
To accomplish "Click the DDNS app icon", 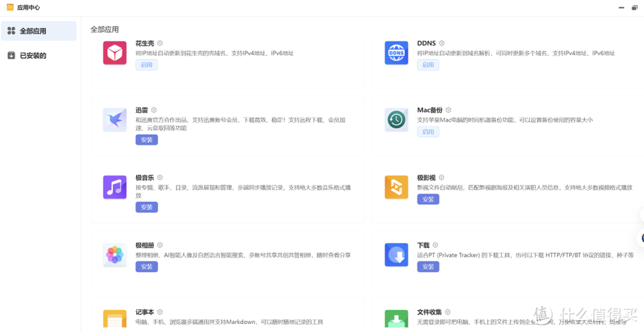I will 396,53.
